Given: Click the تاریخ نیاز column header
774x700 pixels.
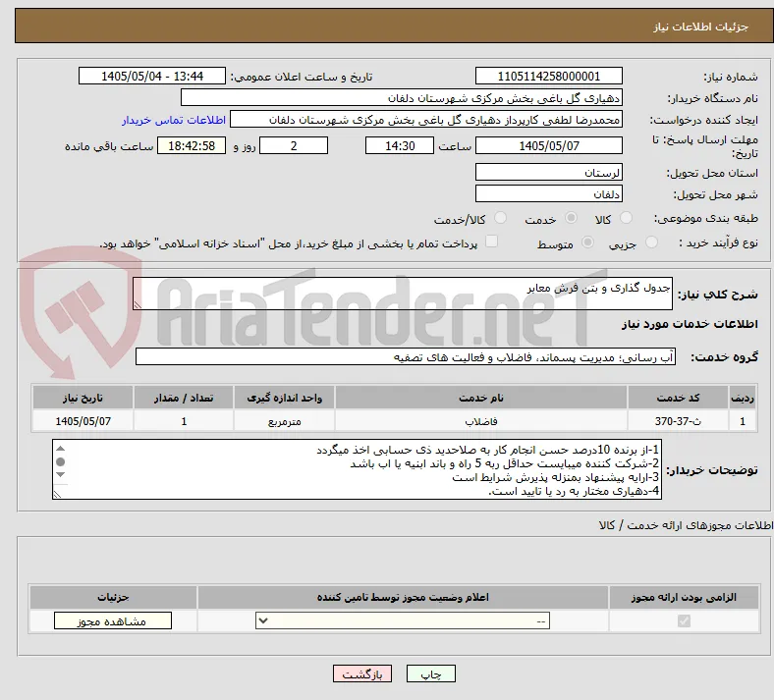Looking at the screenshot, I should (x=83, y=398).
